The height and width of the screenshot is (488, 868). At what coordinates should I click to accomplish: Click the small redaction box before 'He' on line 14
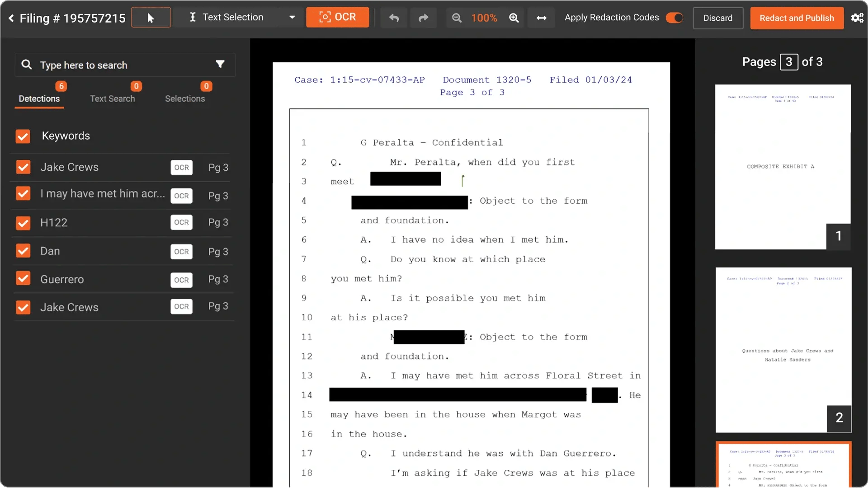click(x=605, y=395)
